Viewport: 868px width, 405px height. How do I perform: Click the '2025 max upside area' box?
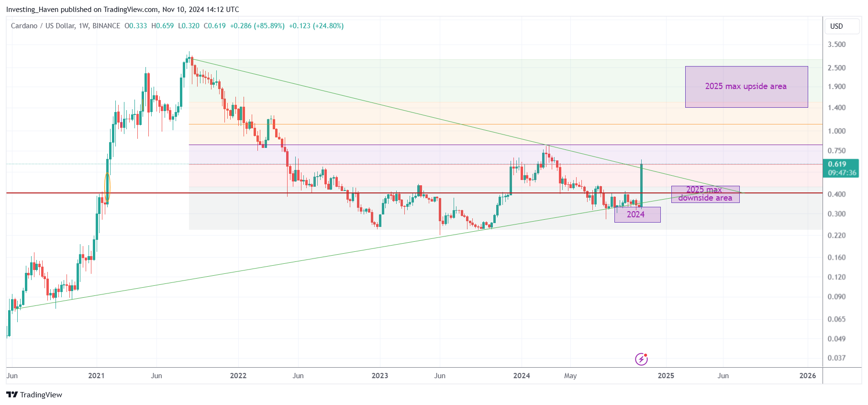click(x=746, y=87)
